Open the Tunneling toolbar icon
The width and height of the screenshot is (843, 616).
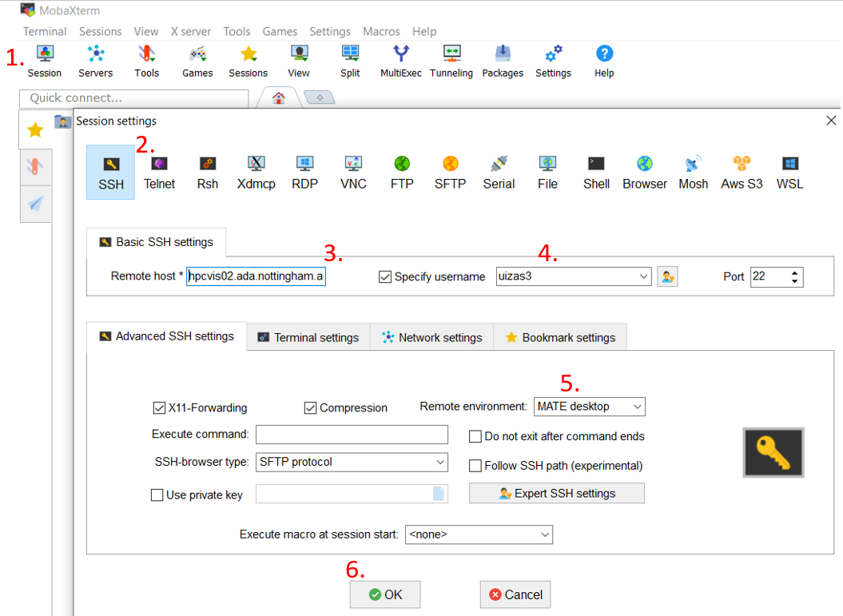click(x=451, y=62)
